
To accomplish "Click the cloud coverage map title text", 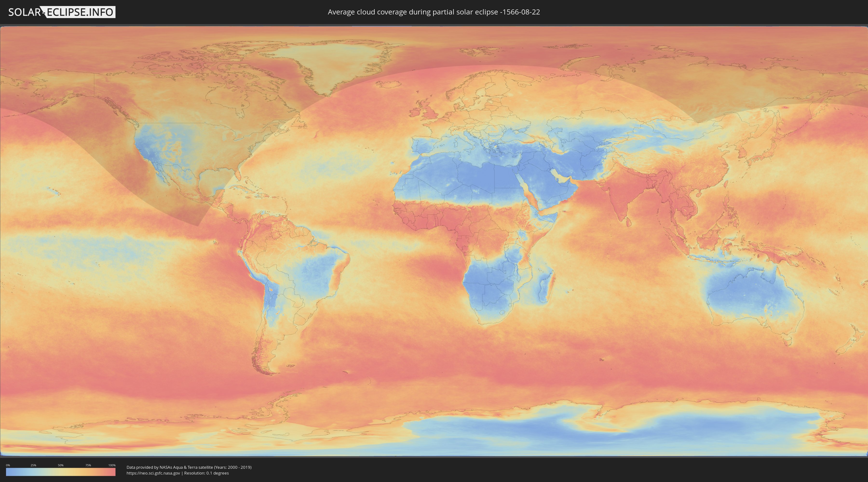I will 434,12.
